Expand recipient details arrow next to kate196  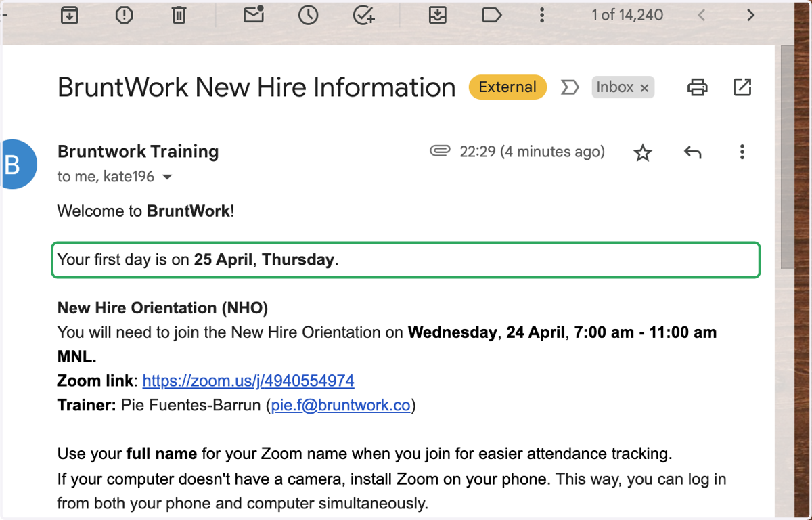(x=167, y=177)
